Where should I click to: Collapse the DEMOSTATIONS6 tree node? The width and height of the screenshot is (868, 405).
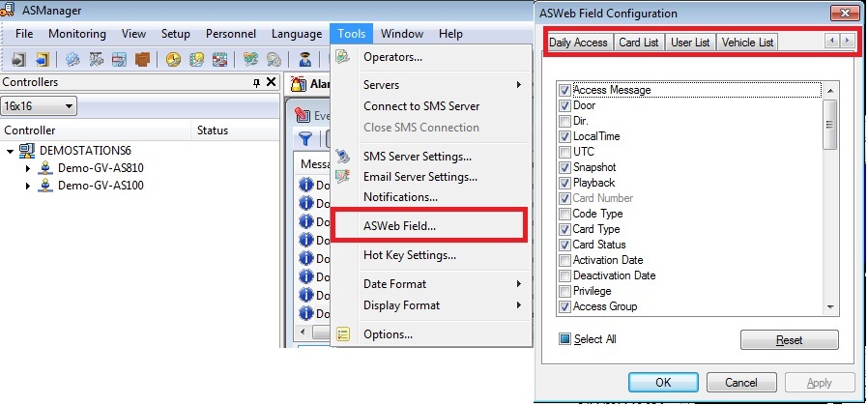click(11, 151)
